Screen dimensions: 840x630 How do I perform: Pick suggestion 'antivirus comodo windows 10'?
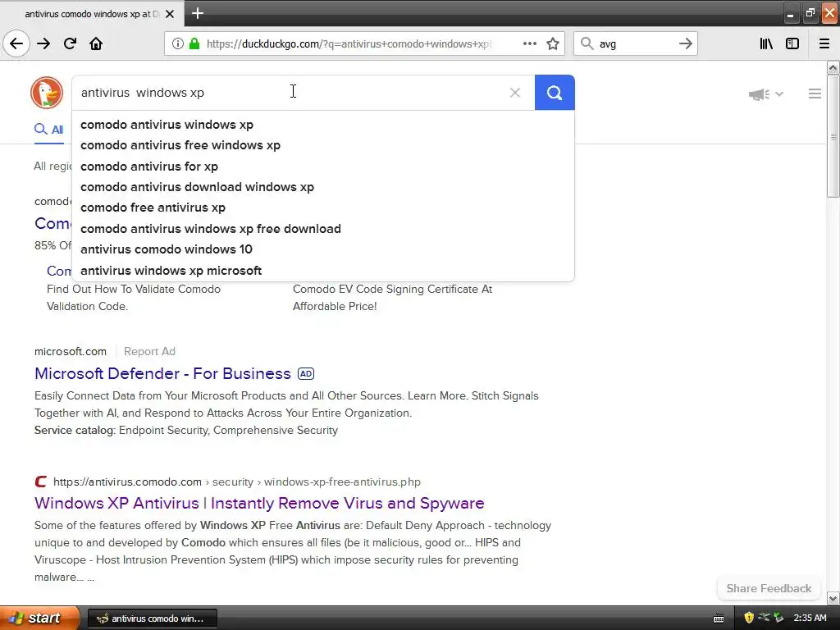(x=323, y=249)
